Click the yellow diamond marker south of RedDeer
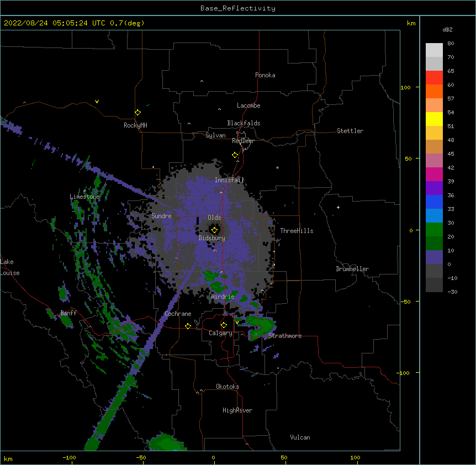Viewport: 476px width, 465px height. pyautogui.click(x=235, y=155)
